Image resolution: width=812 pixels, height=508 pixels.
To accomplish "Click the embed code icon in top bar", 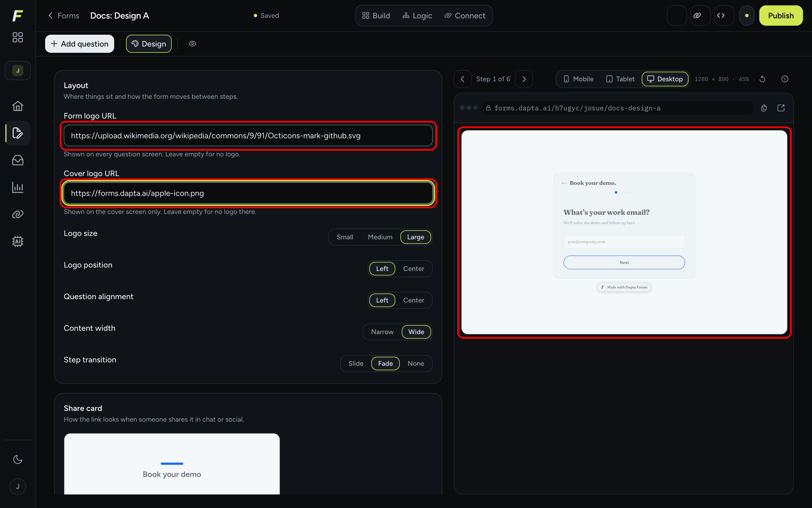I will 724,16.
